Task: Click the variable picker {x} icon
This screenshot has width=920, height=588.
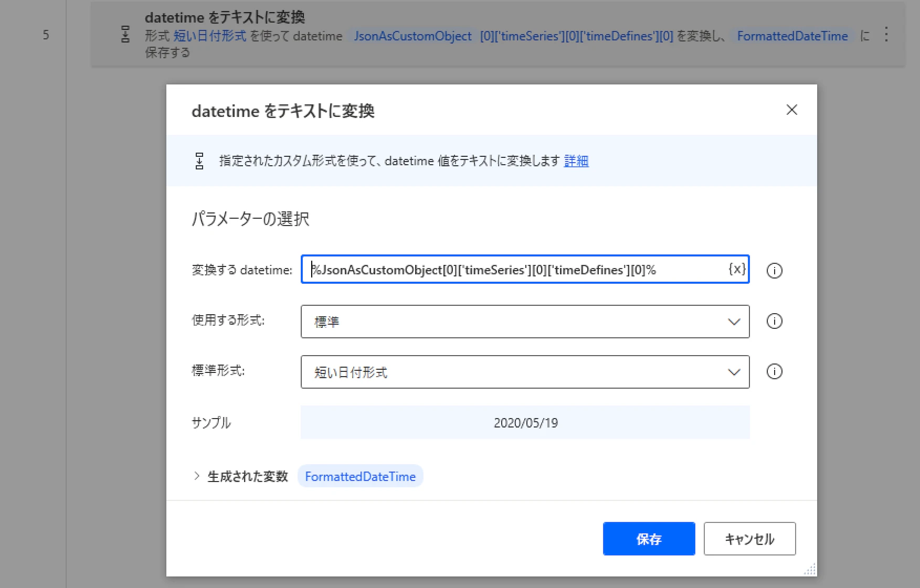Action: [737, 269]
